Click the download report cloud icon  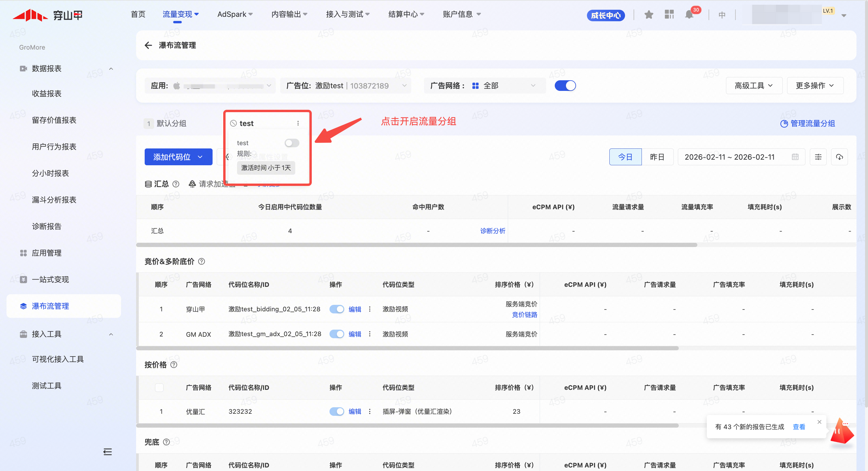coord(839,157)
